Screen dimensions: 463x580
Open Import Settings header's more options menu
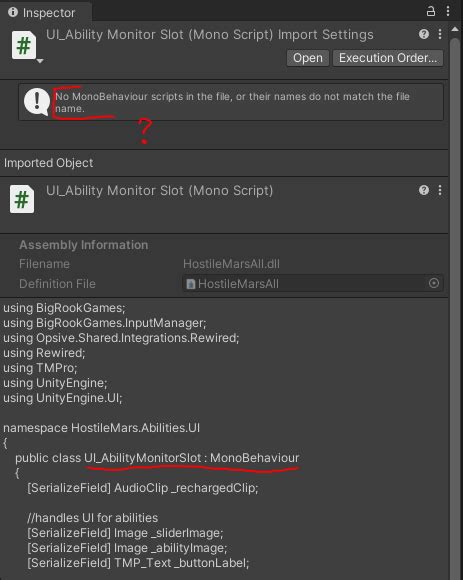coord(440,34)
